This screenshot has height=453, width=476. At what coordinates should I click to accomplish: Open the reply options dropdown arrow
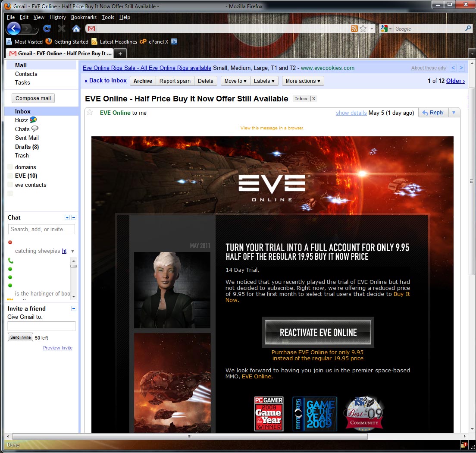tap(454, 113)
